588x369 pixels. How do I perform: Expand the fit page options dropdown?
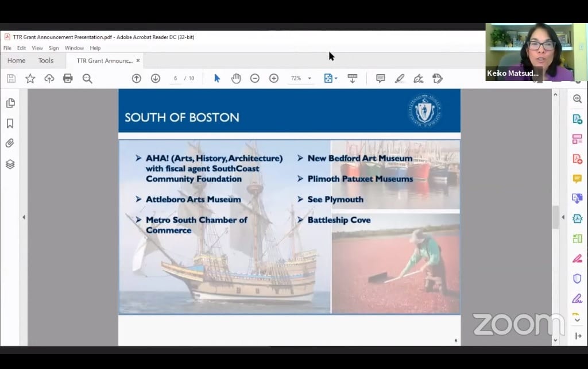(x=336, y=78)
